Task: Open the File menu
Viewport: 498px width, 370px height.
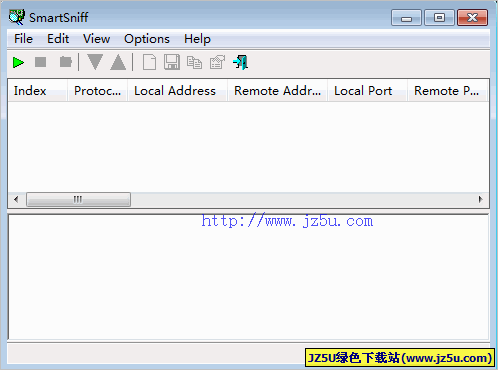Action: coord(23,39)
